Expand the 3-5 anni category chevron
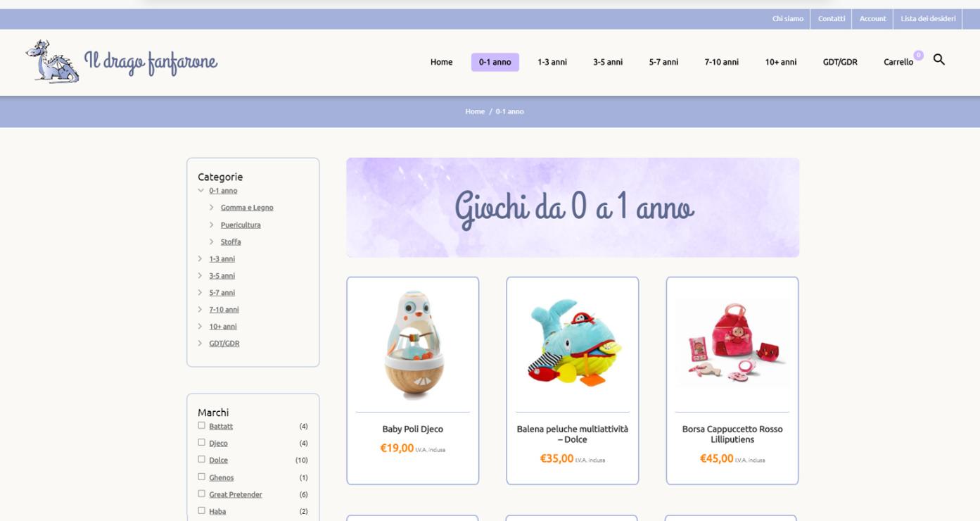Viewport: 980px width, 521px height. tap(201, 275)
